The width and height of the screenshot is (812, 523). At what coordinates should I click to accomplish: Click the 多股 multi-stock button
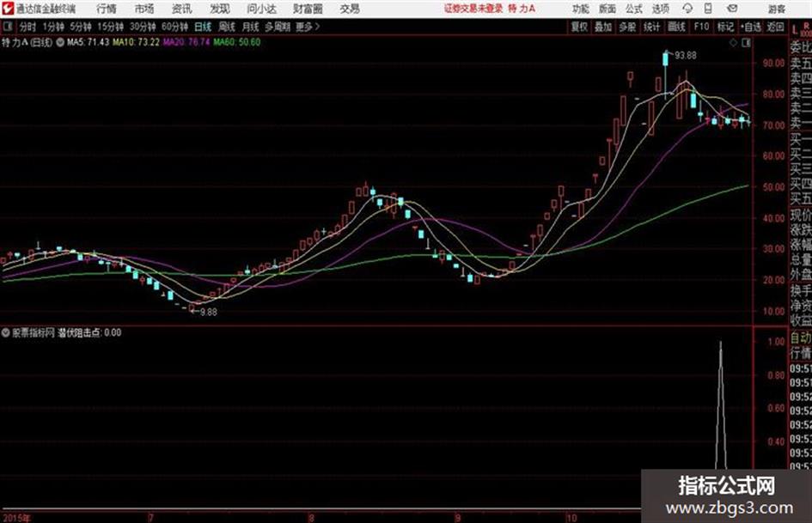(x=627, y=27)
